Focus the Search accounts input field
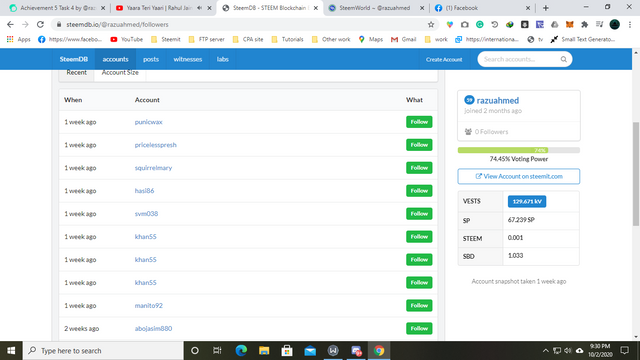This screenshot has height=360, width=640. tap(520, 59)
